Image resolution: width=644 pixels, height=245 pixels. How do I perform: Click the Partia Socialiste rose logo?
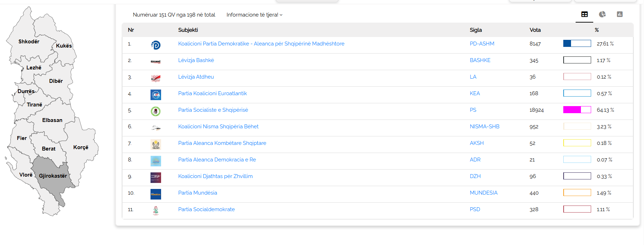click(155, 111)
